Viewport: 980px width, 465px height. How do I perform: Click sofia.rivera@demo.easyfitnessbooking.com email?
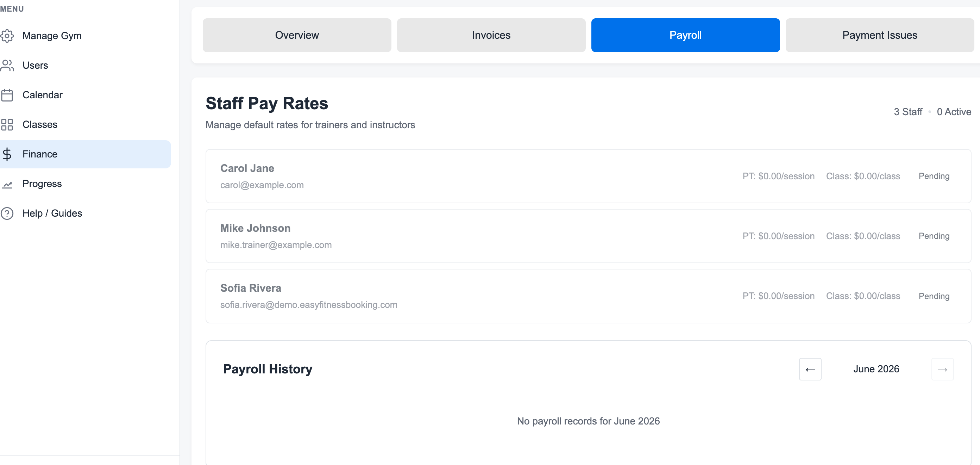pyautogui.click(x=308, y=305)
